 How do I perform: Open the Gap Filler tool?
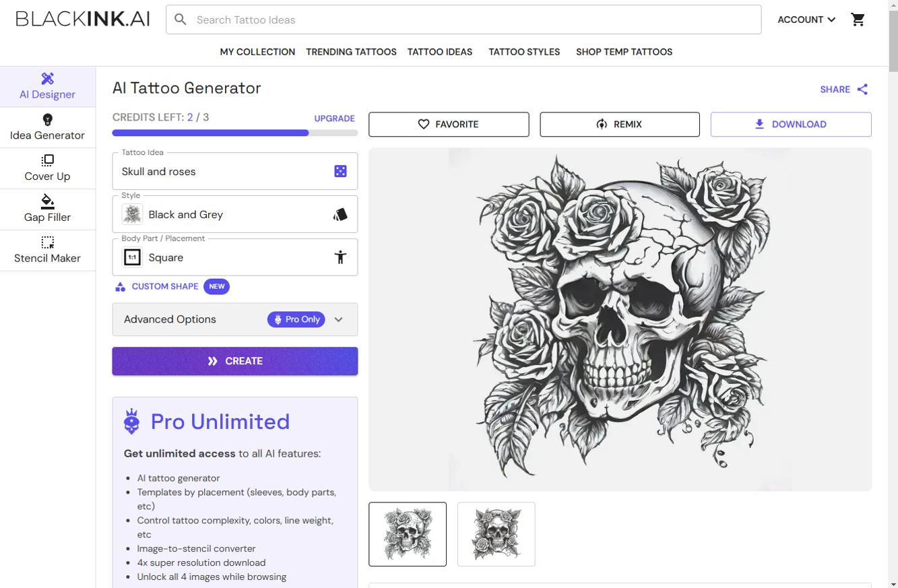47,209
